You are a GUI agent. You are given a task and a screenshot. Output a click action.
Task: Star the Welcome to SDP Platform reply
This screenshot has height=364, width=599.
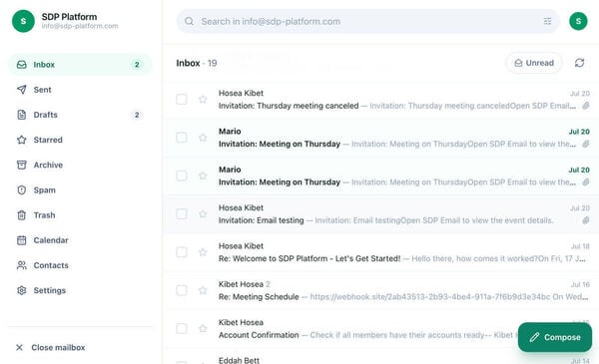203,252
